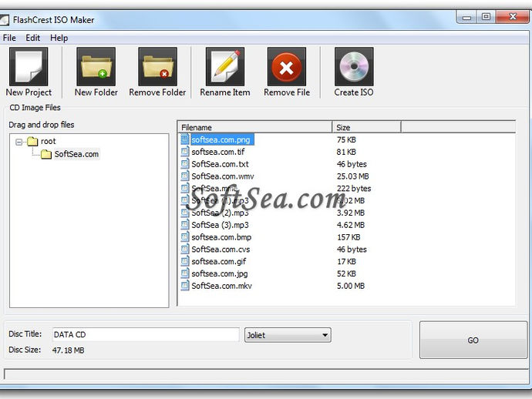Click file icon beside softsea.com.bmp
The image size is (532, 399).
(x=184, y=237)
